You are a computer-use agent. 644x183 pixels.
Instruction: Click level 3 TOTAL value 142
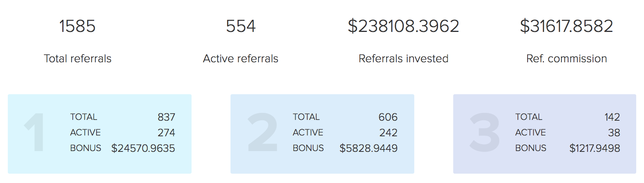point(612,117)
